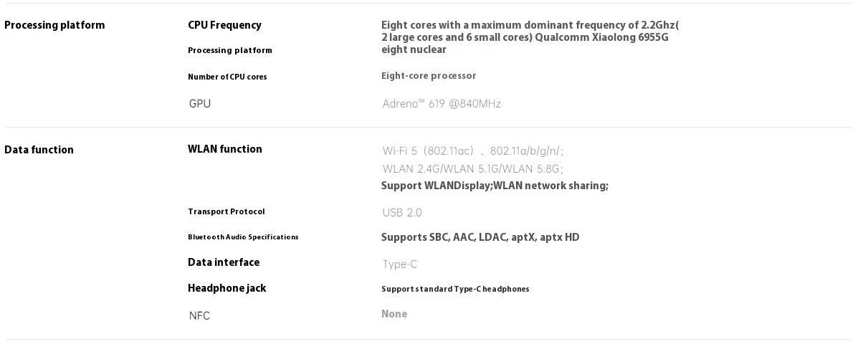The height and width of the screenshot is (344, 868).
Task: Select the Adreno 619 @840MHz value
Action: pos(442,103)
